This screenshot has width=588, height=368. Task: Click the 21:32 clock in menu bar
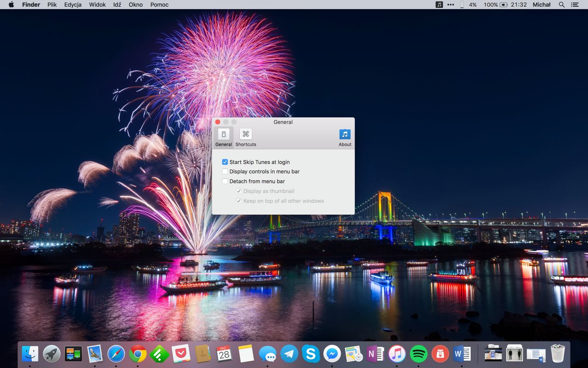click(519, 5)
